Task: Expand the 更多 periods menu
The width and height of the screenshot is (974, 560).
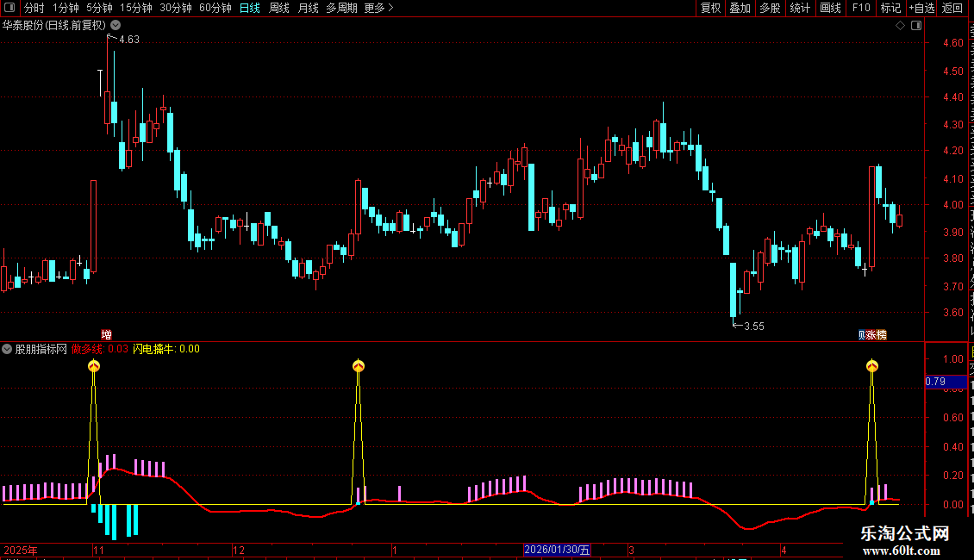Action: coord(378,8)
